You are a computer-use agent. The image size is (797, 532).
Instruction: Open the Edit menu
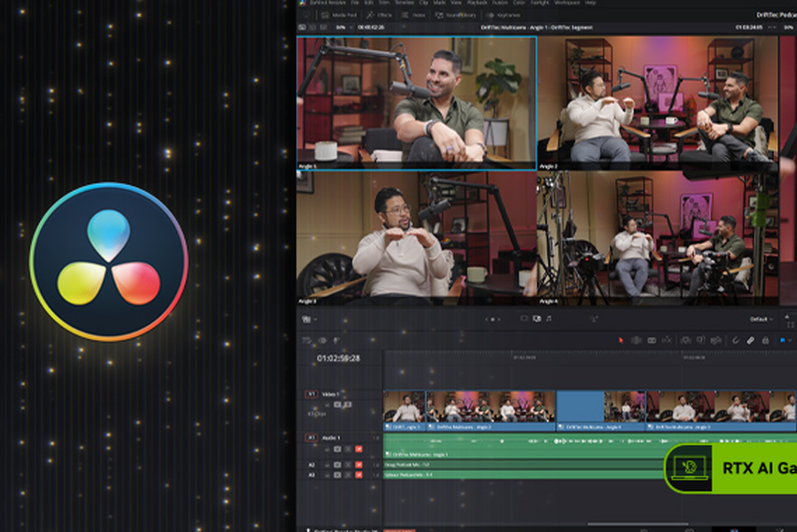point(369,3)
